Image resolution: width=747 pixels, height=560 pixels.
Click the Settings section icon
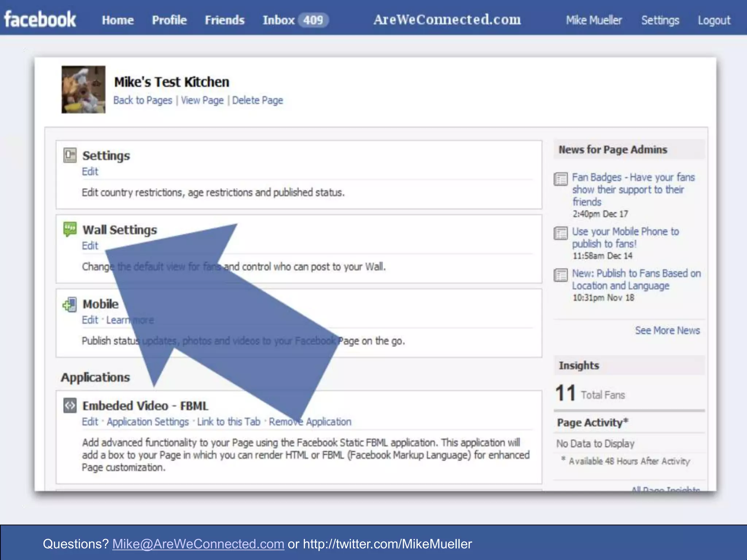[x=70, y=155]
